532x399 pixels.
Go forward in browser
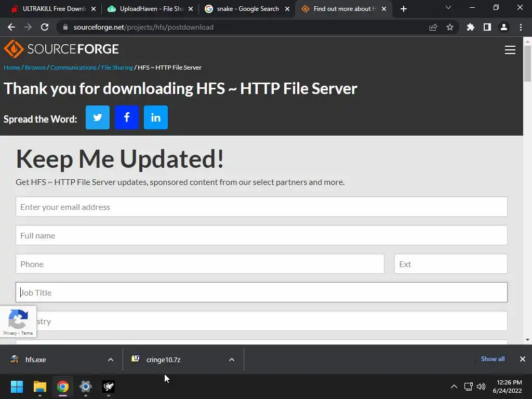tap(28, 27)
